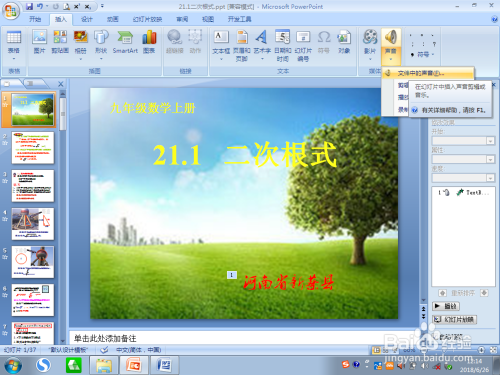Open the property (属性) dropdown in animation pane
Screen dimensions: 500x375
[490, 160]
